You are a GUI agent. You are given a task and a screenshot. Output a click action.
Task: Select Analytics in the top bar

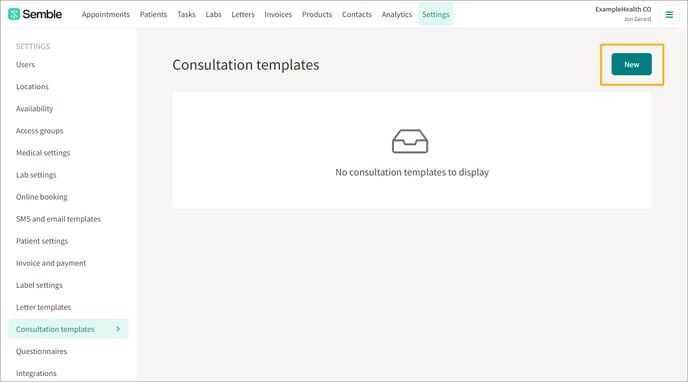pos(397,14)
